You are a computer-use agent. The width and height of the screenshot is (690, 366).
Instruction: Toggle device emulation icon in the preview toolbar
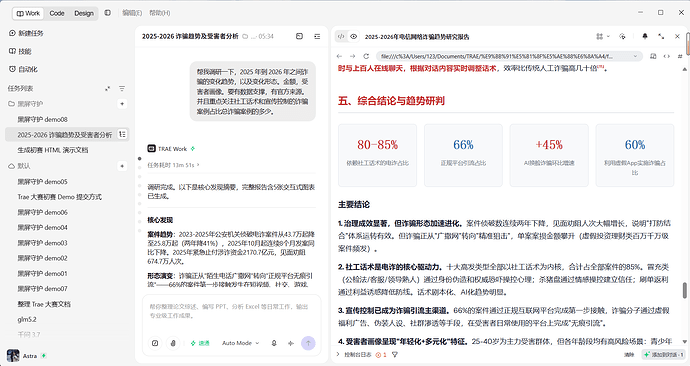coord(653,56)
